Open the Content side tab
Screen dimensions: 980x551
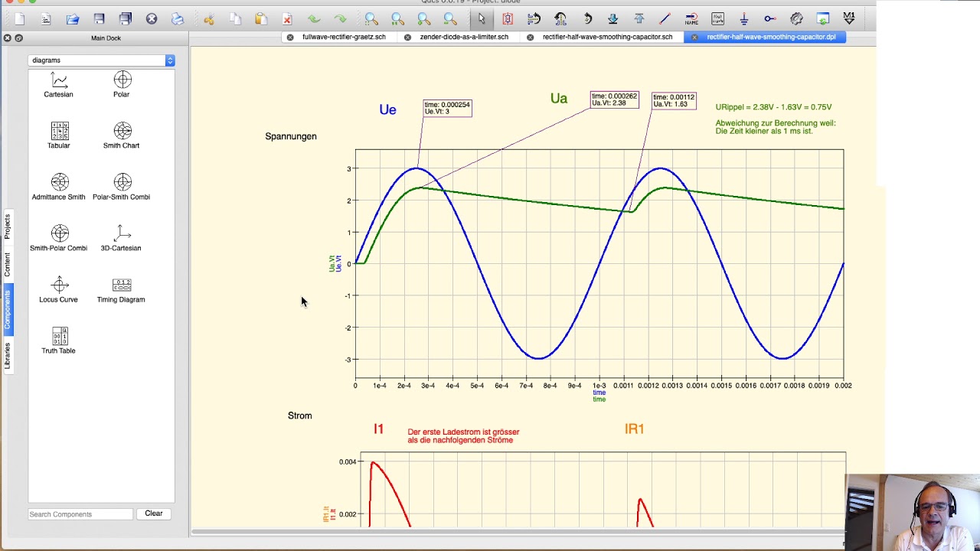(x=8, y=265)
